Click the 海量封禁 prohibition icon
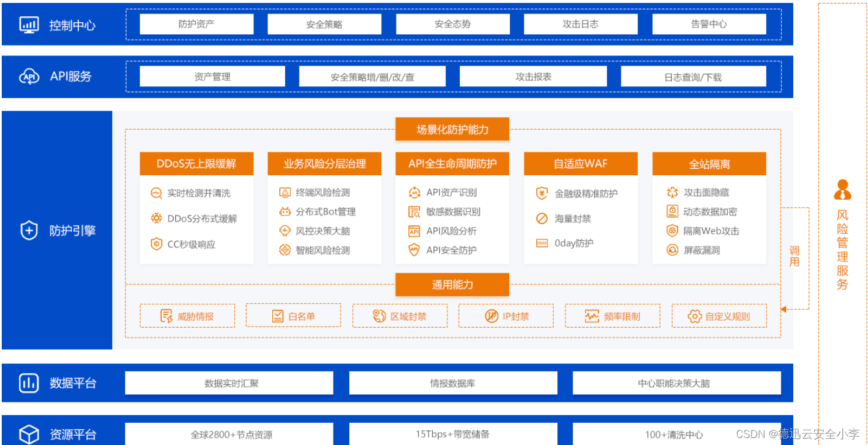This screenshot has width=868, height=445. click(x=542, y=218)
